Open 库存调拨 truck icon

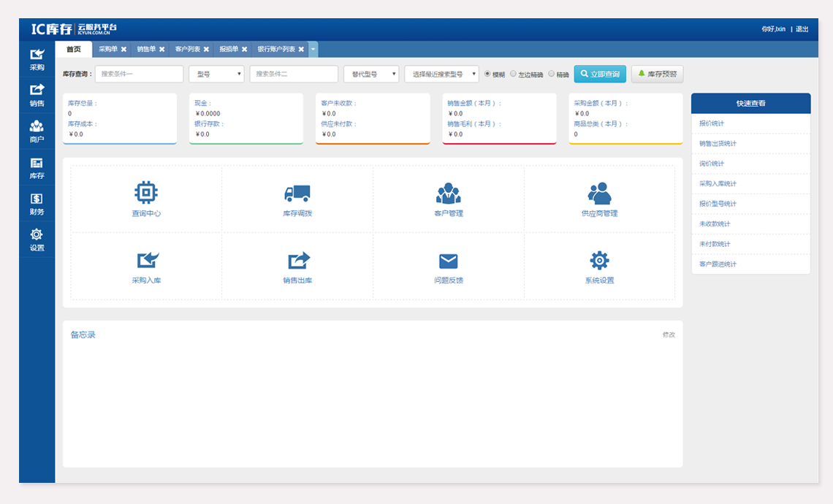[297, 193]
